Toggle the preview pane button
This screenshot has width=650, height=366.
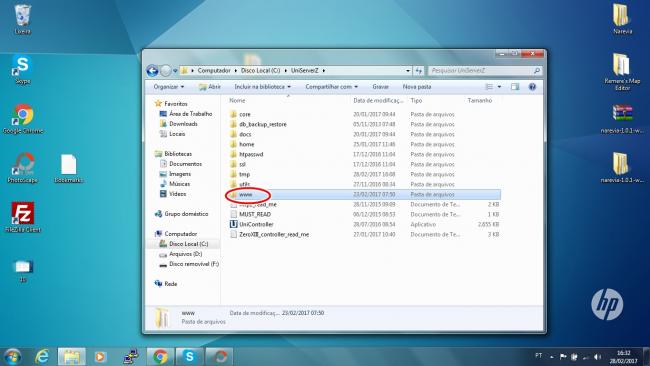click(515, 87)
